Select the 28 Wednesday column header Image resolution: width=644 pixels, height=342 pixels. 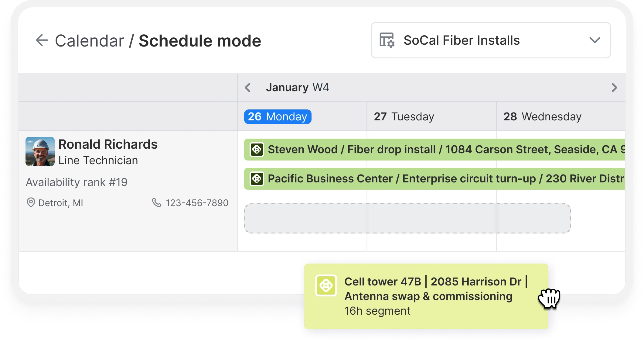[542, 117]
